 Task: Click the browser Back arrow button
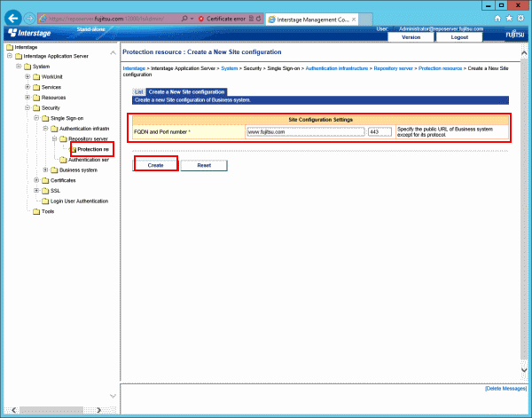tap(13, 19)
